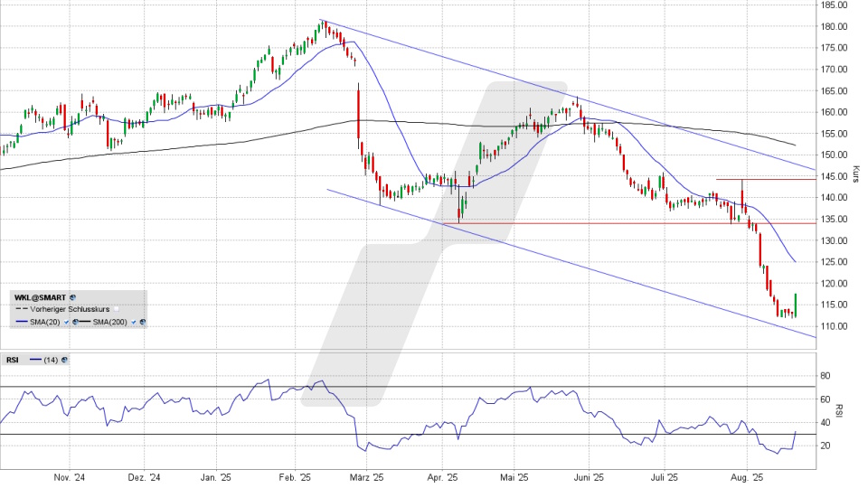This screenshot has width=868, height=488.
Task: Click the Kurs axis title
Action: (856, 174)
